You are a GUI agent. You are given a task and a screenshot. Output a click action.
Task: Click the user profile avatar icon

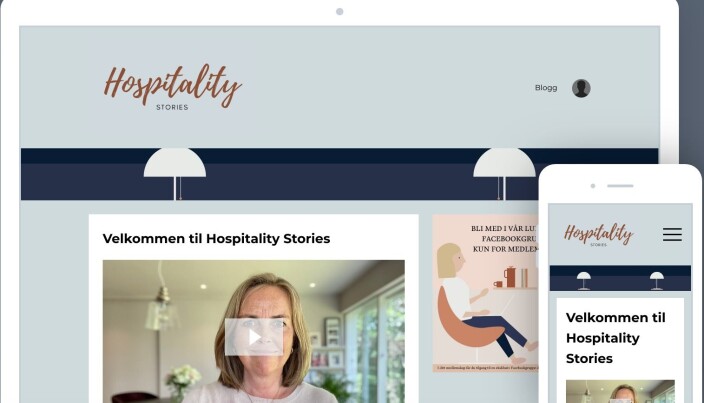click(x=581, y=88)
